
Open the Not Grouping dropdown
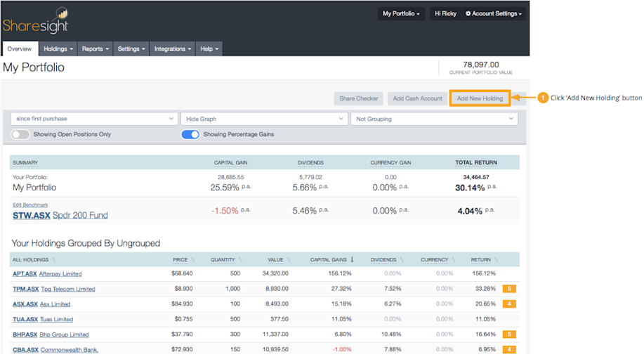[x=434, y=119]
